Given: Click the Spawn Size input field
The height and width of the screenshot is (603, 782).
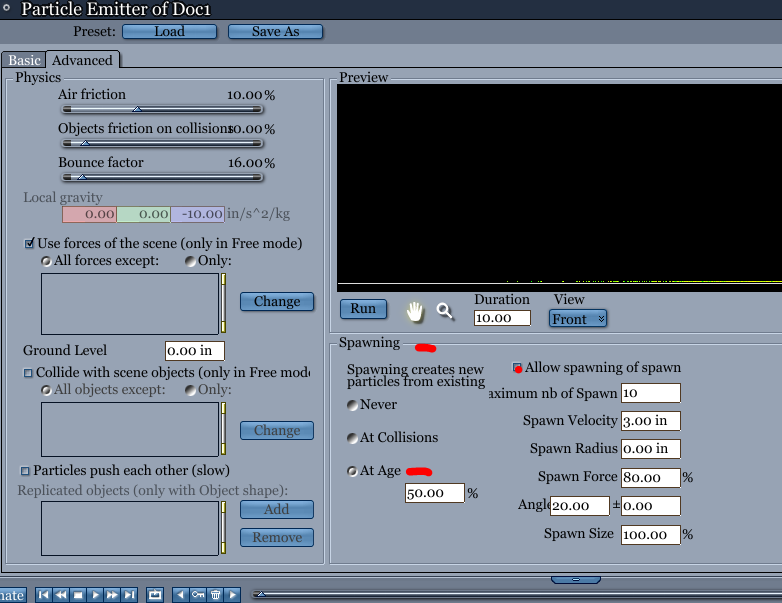Looking at the screenshot, I should coord(651,535).
